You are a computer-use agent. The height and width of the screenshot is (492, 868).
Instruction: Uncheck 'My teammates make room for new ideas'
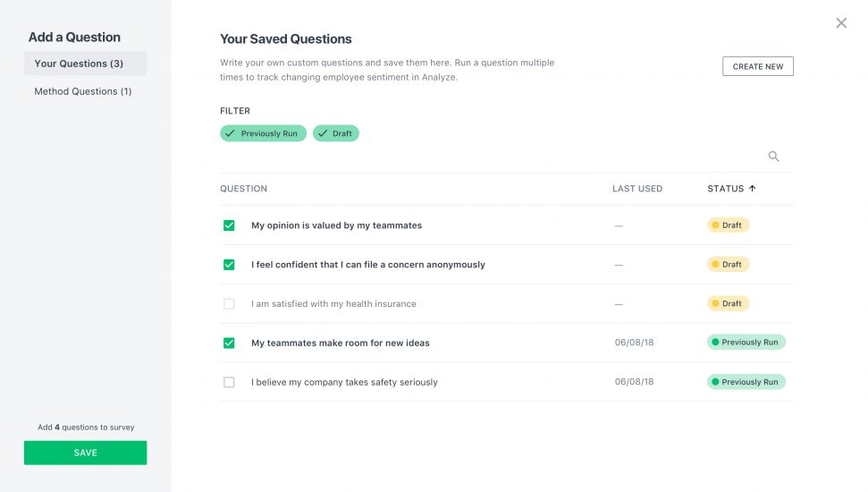[229, 343]
